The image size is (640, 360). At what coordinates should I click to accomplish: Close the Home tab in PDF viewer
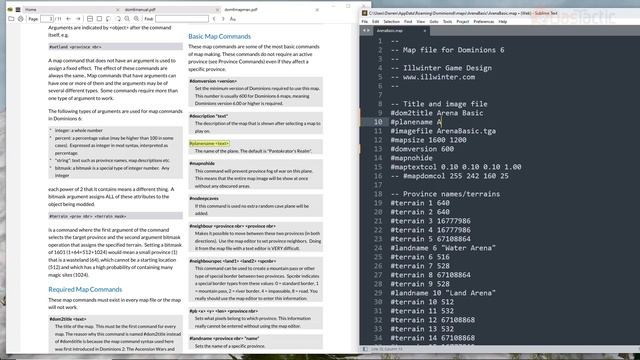(118, 9)
